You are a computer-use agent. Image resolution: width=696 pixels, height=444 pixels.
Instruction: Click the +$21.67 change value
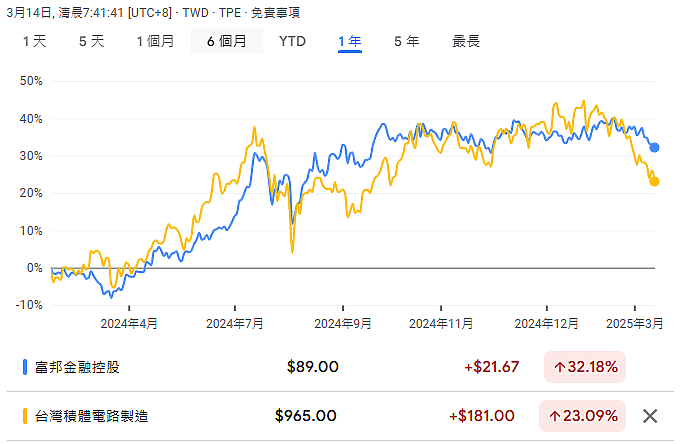pyautogui.click(x=491, y=367)
